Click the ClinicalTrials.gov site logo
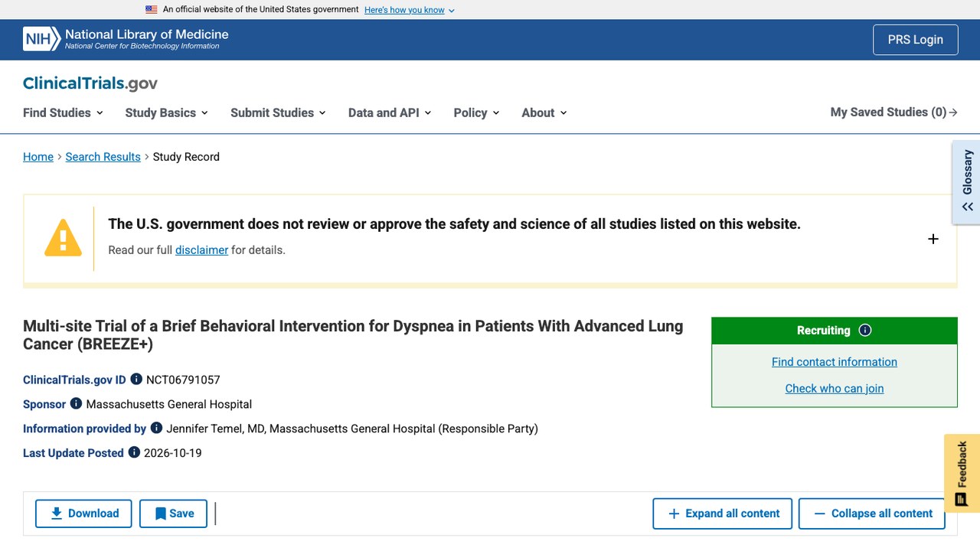980x551 pixels. (90, 83)
